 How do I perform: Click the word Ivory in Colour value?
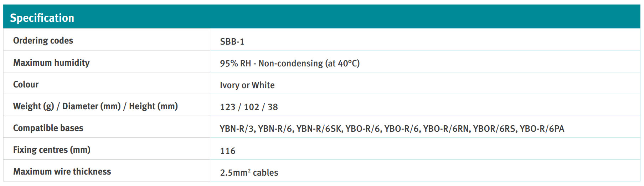point(230,85)
